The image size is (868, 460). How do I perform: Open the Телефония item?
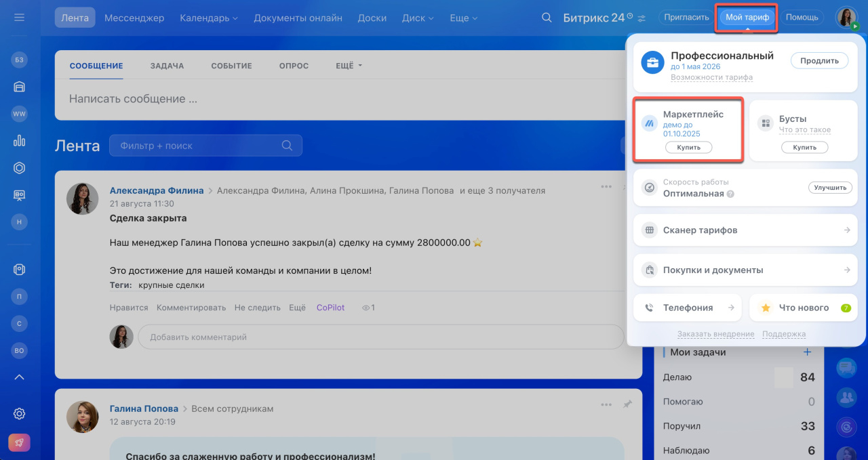click(688, 308)
